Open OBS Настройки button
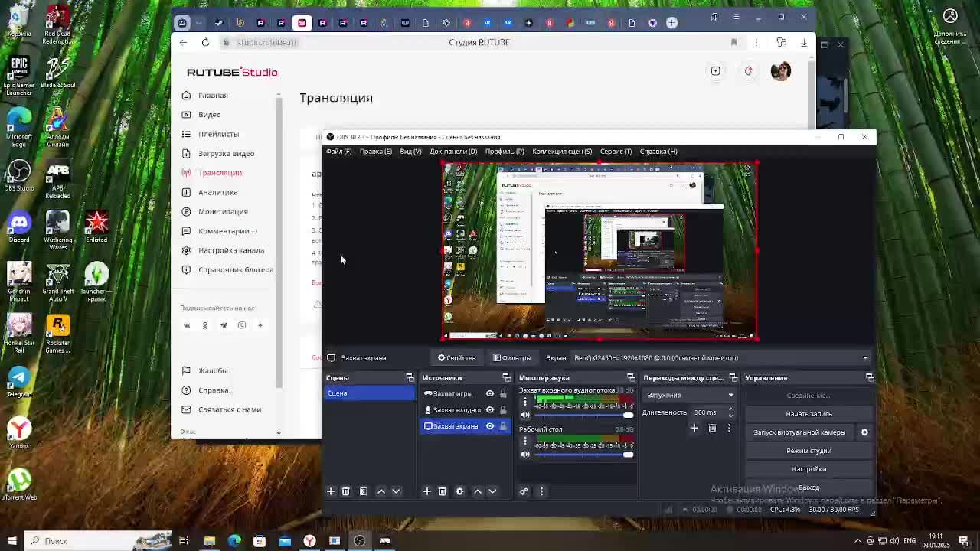This screenshot has width=980, height=551. (x=808, y=469)
